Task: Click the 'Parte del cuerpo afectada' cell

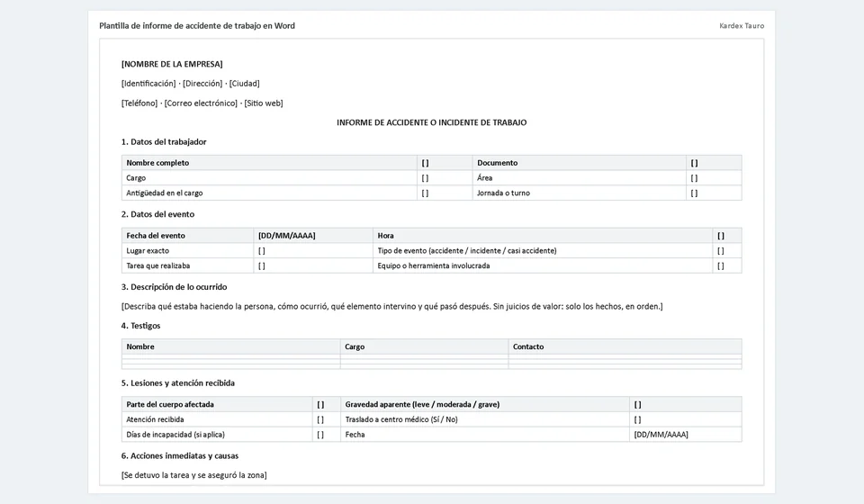Action: pyautogui.click(x=217, y=404)
